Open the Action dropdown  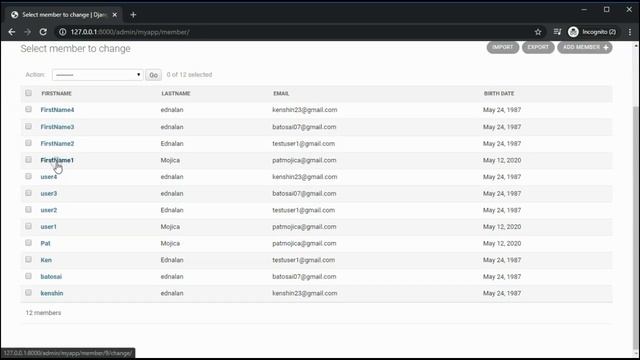pyautogui.click(x=98, y=75)
